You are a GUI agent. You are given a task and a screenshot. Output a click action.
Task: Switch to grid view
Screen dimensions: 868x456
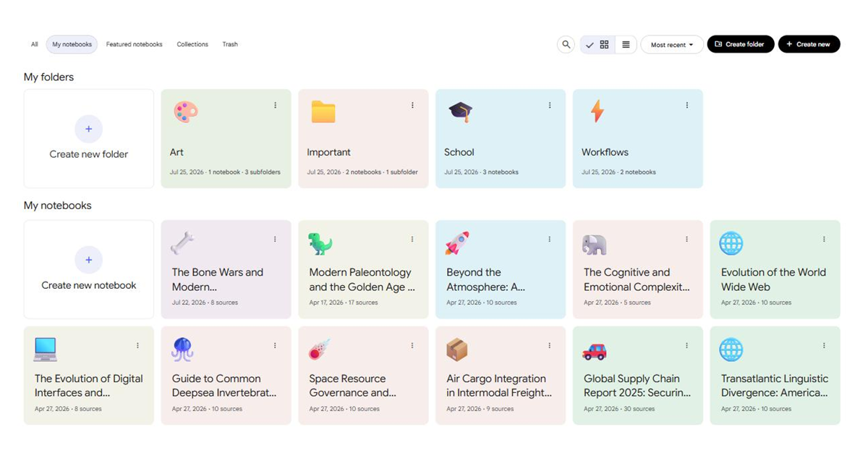click(597, 45)
